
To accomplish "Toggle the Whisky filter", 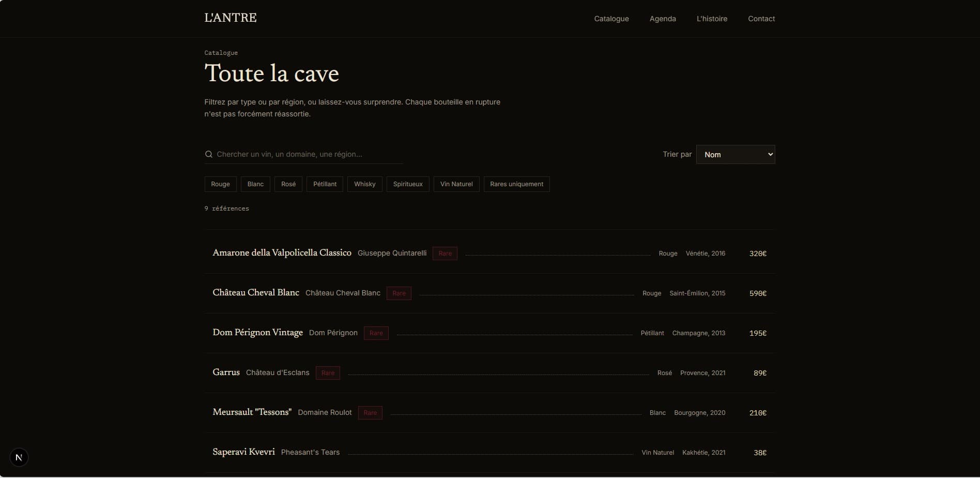I will tap(365, 184).
